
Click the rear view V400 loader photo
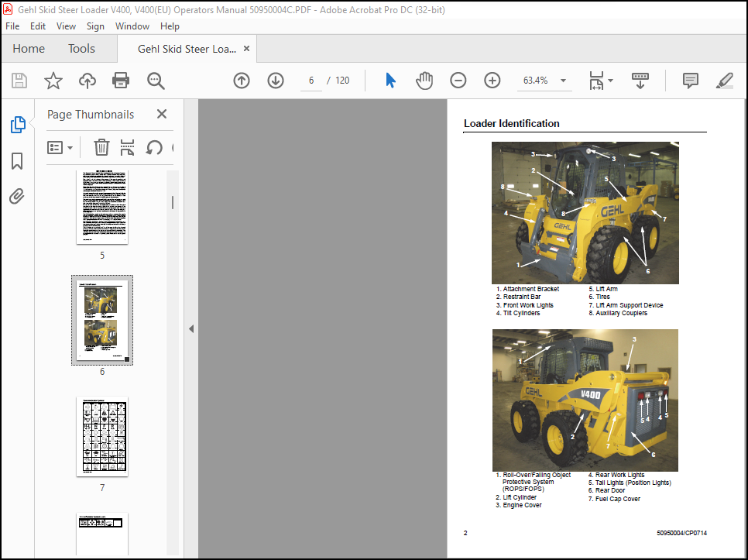[x=585, y=400]
